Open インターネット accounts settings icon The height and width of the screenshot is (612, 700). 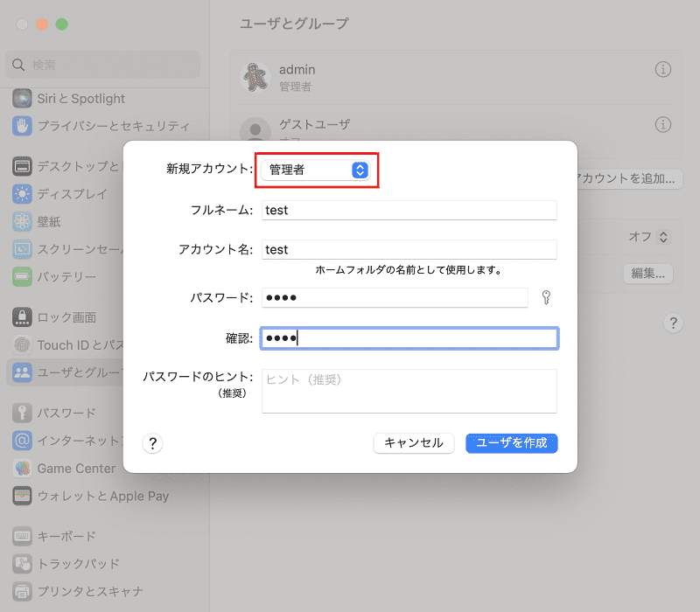(x=23, y=441)
